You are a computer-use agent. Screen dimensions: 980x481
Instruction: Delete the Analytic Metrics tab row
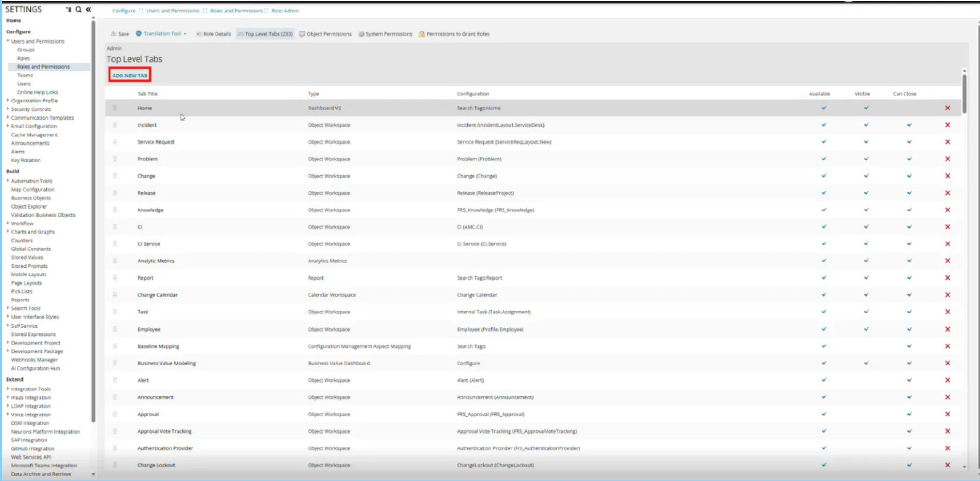[x=947, y=261]
